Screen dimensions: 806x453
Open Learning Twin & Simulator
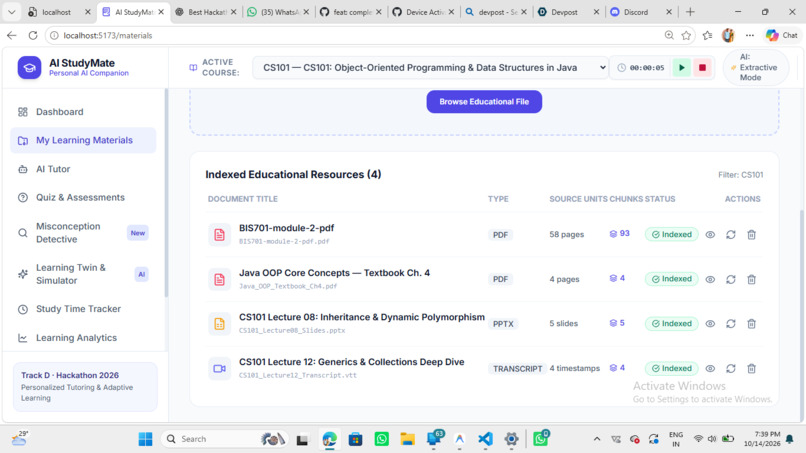tap(83, 274)
